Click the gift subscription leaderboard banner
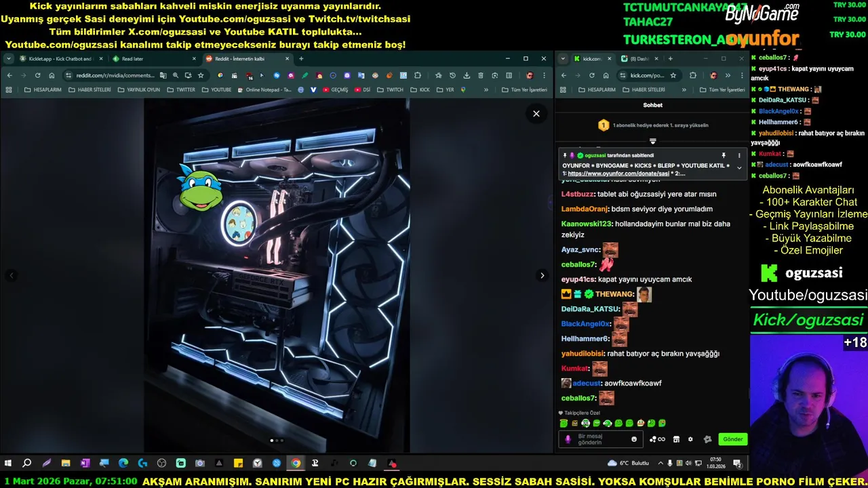This screenshot has height=488, width=868. coord(652,125)
